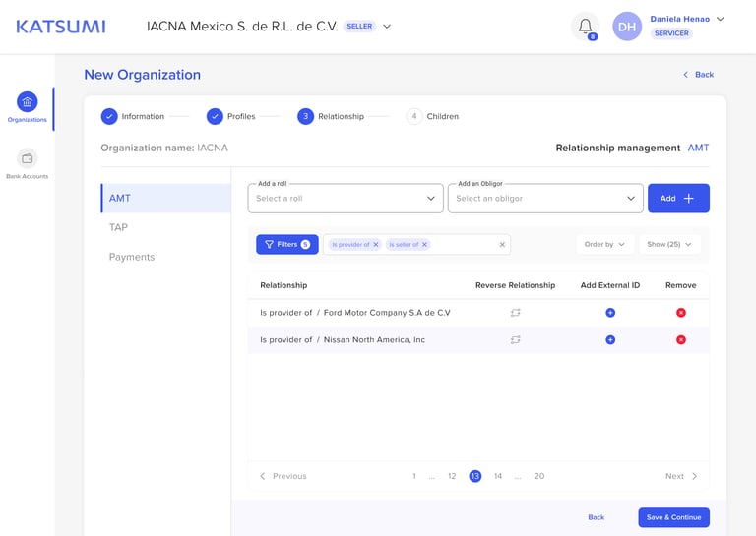This screenshot has width=756, height=536.
Task: Click the Add button
Action: (678, 198)
